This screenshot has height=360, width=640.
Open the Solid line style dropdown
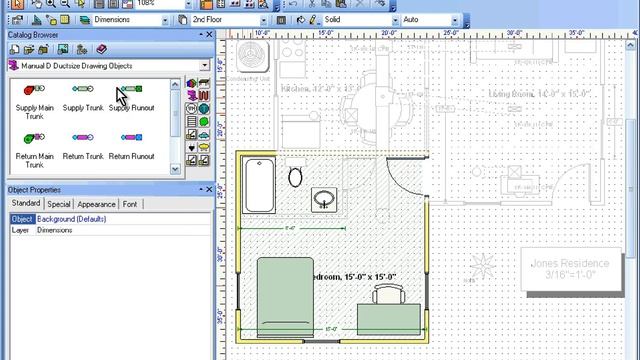pos(395,20)
